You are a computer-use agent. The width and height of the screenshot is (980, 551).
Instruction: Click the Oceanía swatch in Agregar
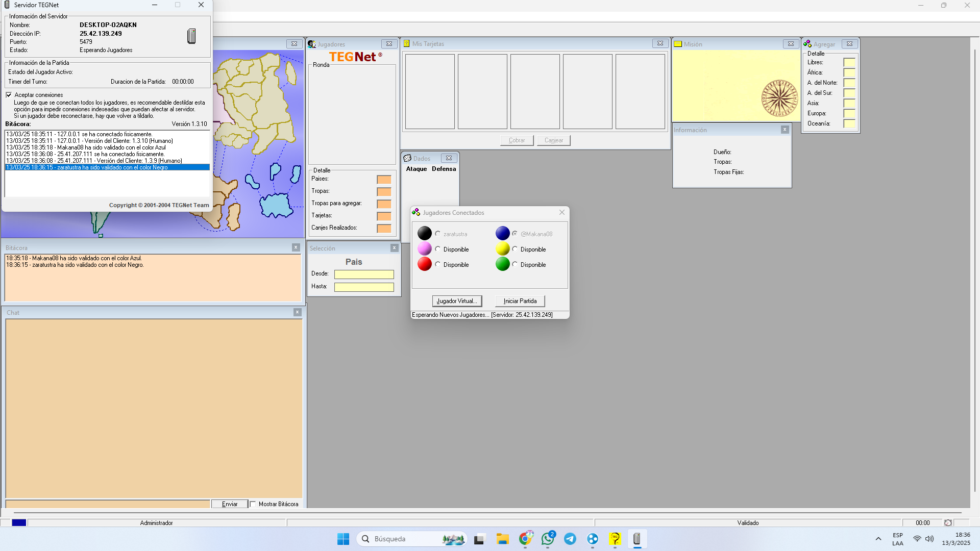point(849,123)
